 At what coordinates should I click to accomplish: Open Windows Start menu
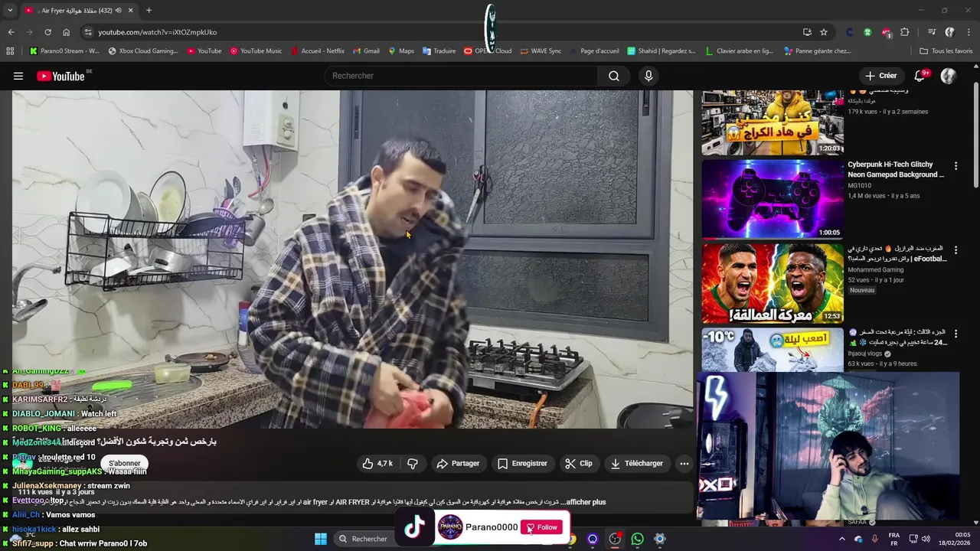click(321, 539)
